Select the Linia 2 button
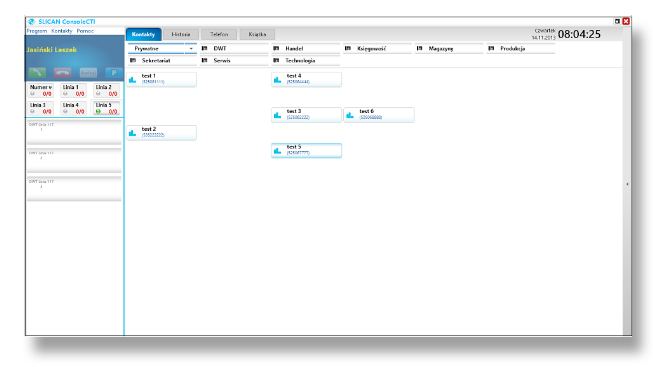This screenshot has height=367, width=653. tap(107, 90)
